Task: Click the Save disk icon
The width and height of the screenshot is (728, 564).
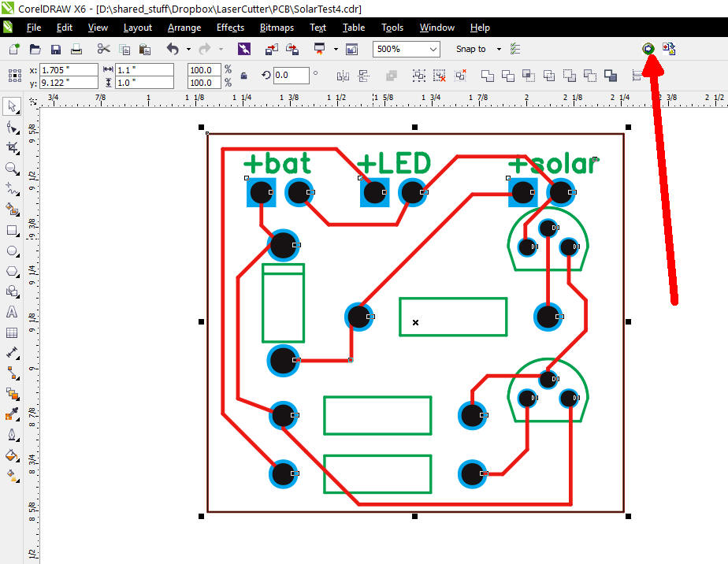Action: tap(57, 49)
